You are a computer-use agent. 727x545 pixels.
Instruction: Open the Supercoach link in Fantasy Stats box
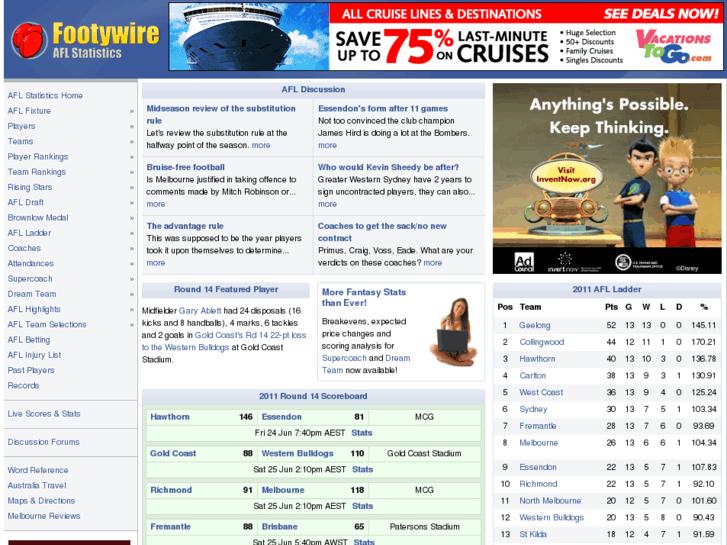[344, 358]
